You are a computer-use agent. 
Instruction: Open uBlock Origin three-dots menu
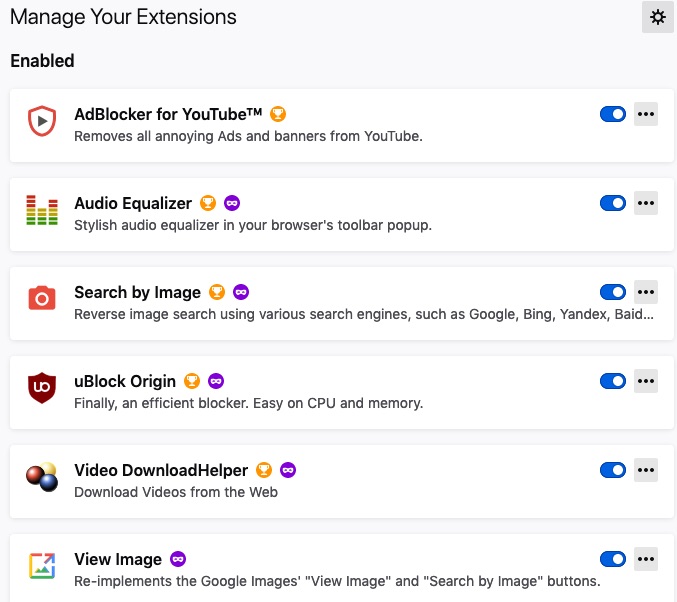point(646,381)
